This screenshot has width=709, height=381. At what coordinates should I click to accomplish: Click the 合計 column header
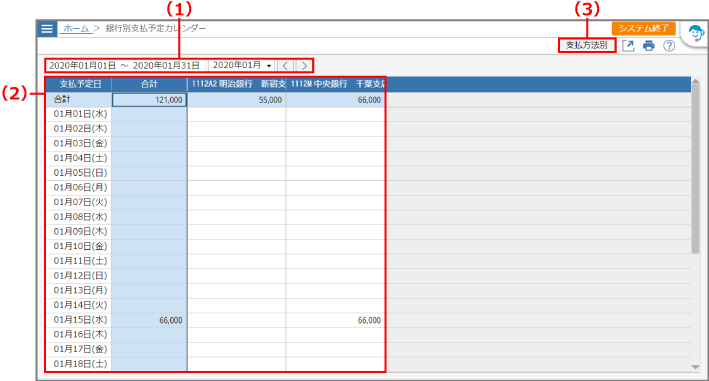149,84
